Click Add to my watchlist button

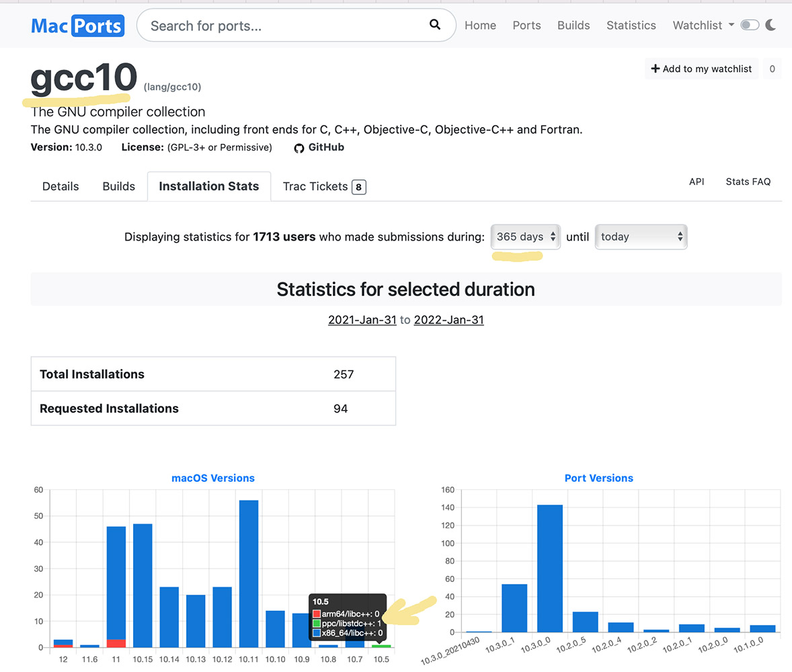tap(701, 69)
